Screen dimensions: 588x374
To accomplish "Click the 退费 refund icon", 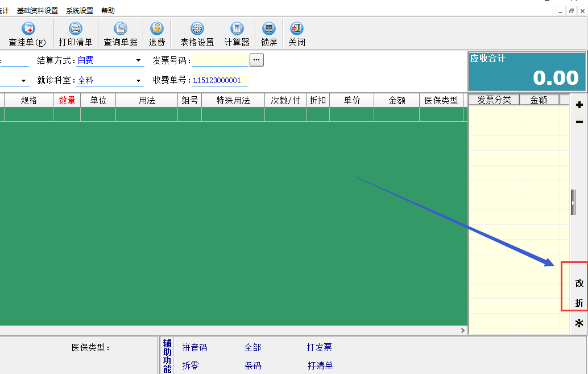I will coord(157,28).
